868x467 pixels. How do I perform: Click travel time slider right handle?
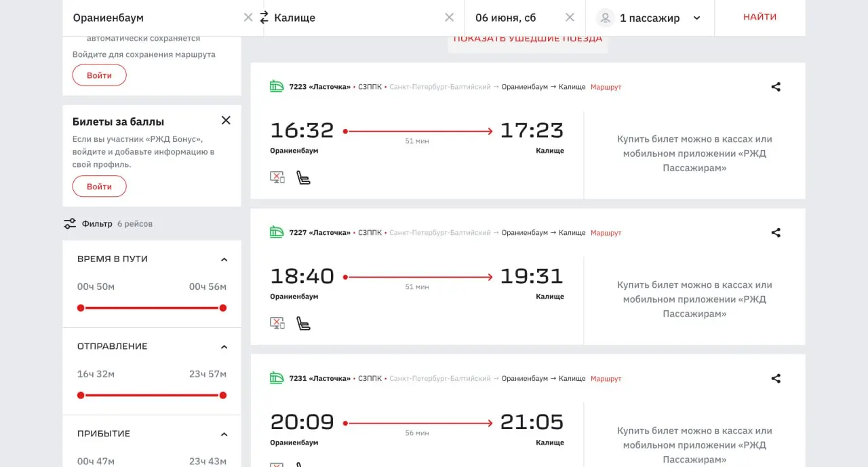(223, 308)
